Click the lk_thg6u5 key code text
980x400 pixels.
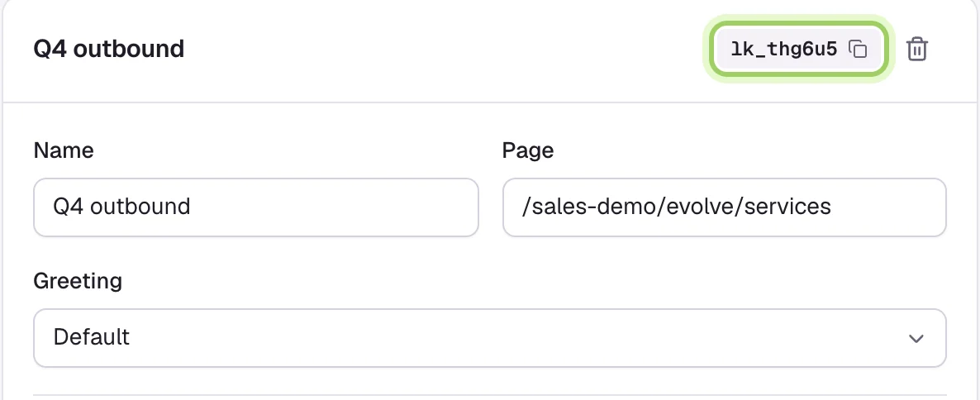pyautogui.click(x=783, y=49)
